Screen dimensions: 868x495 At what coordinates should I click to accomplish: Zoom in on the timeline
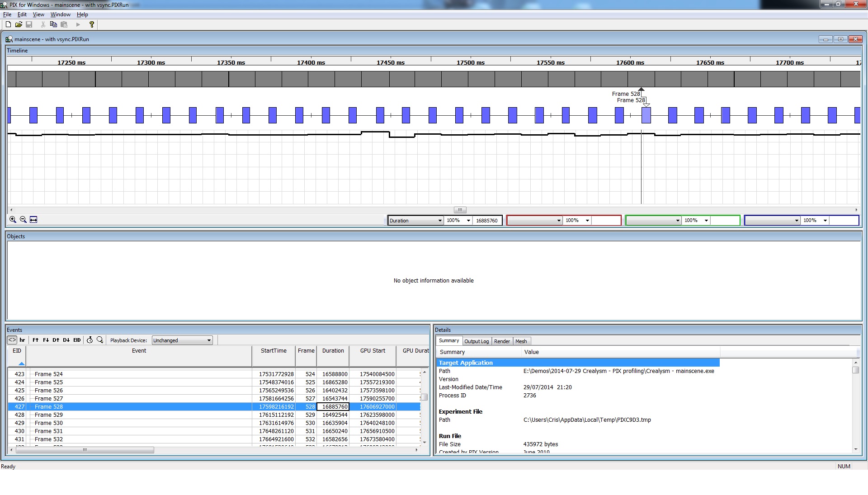pos(13,220)
